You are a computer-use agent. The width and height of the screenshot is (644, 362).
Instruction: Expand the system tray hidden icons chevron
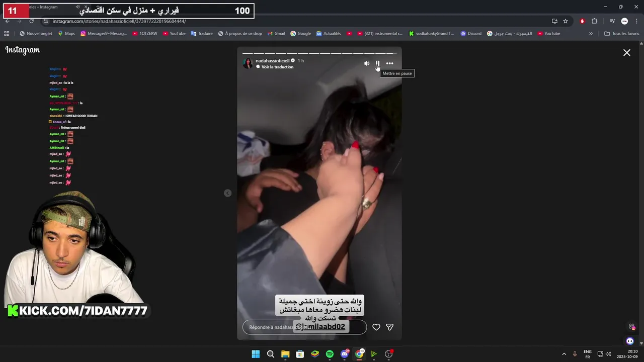point(564,354)
